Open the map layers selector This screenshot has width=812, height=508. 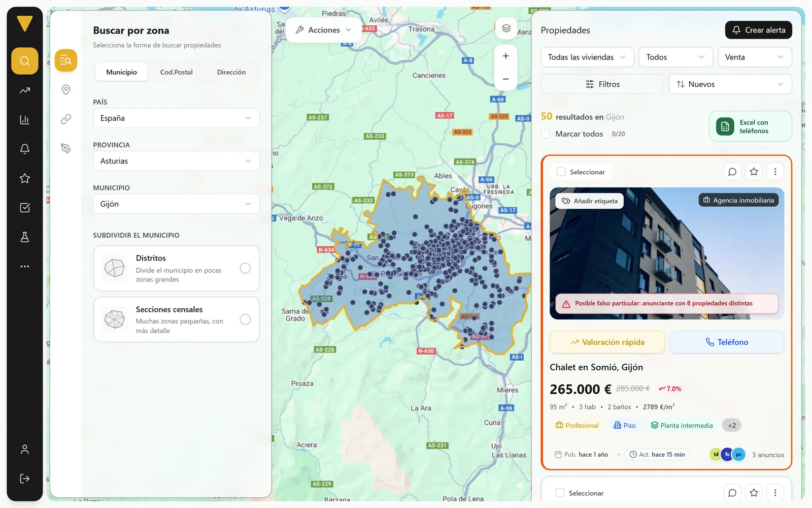(x=506, y=28)
